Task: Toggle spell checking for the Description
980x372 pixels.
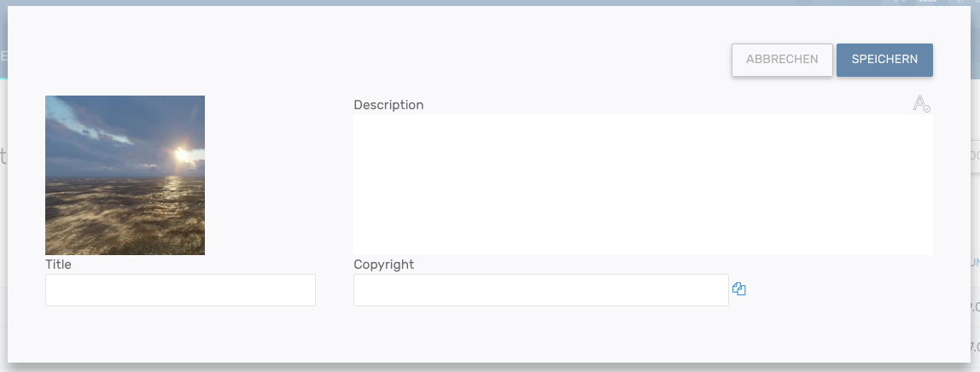Action: (921, 104)
